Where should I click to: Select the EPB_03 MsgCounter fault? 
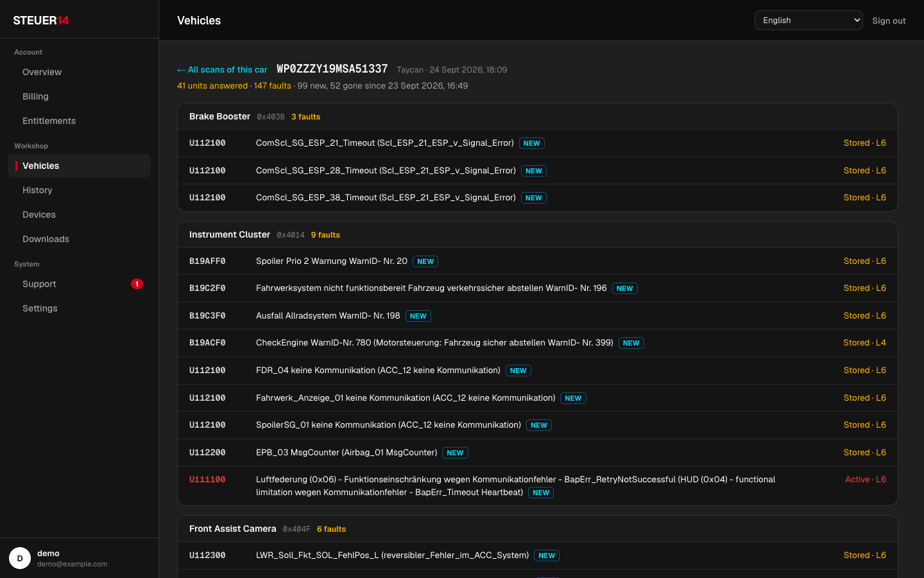pyautogui.click(x=537, y=453)
